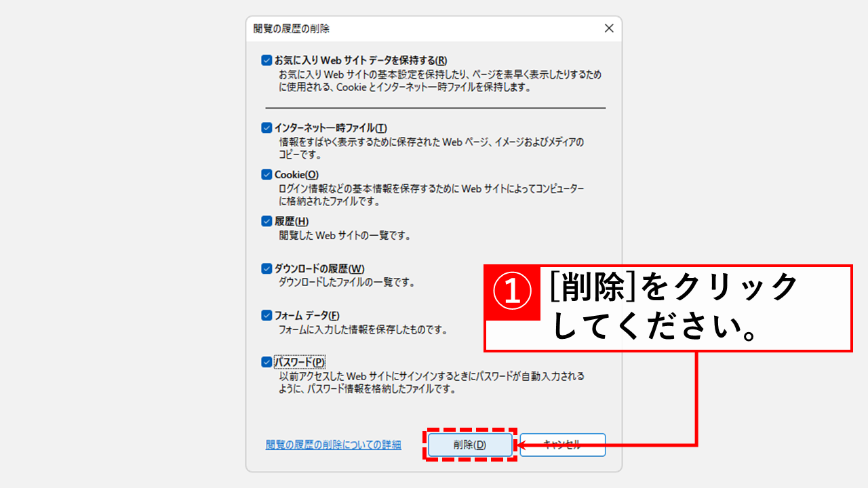Screen dimensions: 868x488
Task: Uncheck the フォーム データ checkbox
Action: click(x=265, y=314)
